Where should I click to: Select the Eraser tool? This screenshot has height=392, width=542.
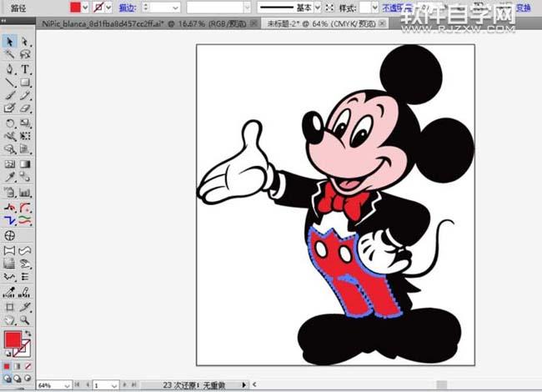(25, 108)
